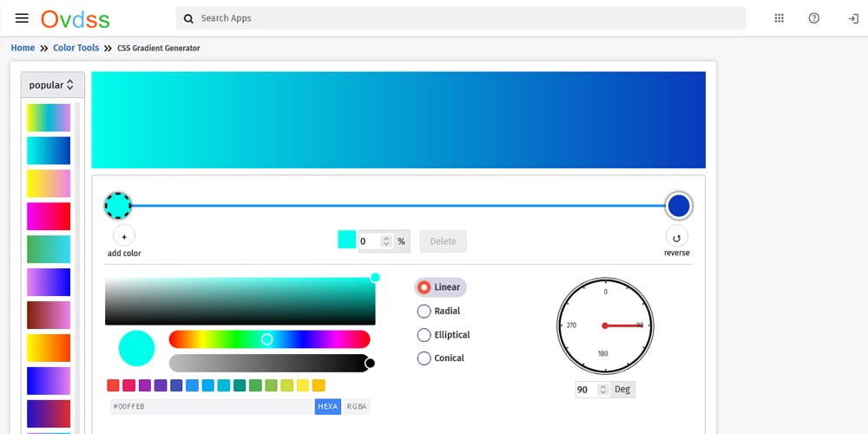Click the presets list scrollbar
Image resolution: width=868 pixels, height=434 pixels.
click(x=77, y=268)
